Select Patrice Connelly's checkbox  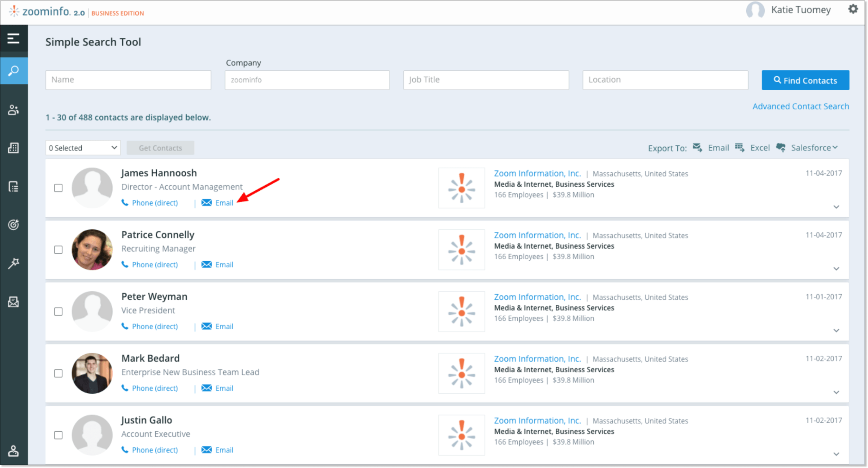pos(58,250)
